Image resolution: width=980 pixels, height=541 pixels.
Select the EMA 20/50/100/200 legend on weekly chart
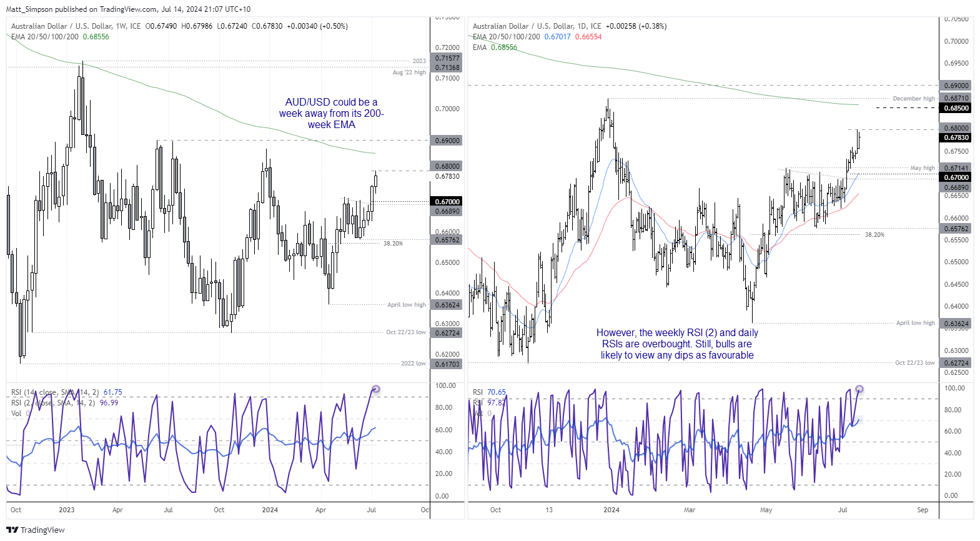(45, 37)
